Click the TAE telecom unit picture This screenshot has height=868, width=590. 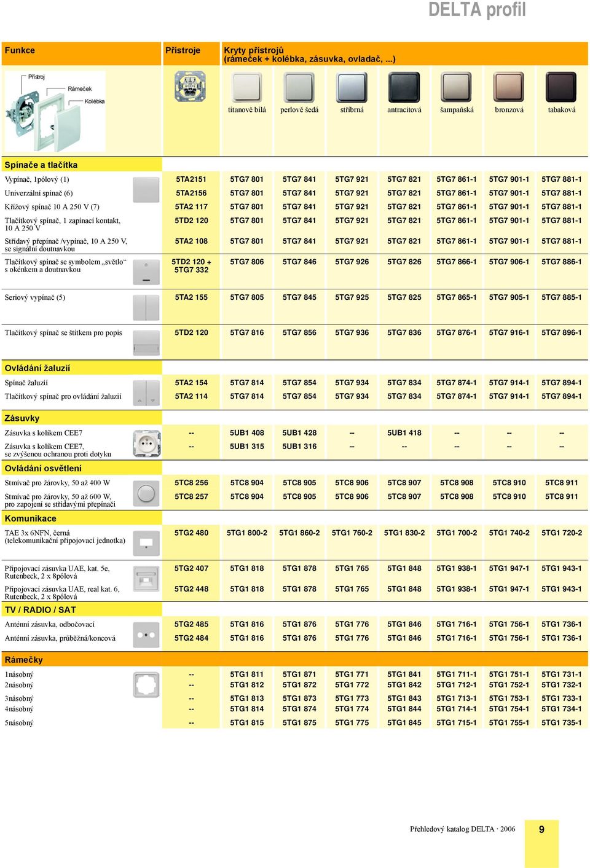(x=146, y=543)
